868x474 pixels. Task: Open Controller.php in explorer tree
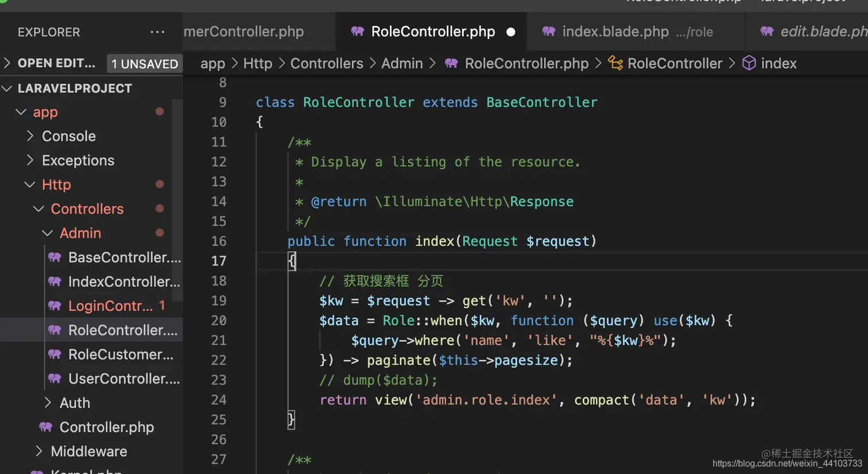point(91,427)
